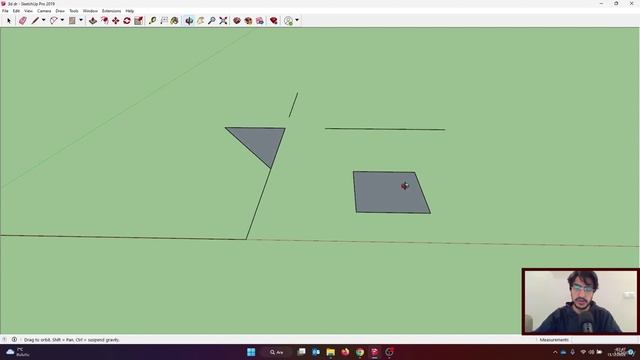Image resolution: width=640 pixels, height=360 pixels.
Task: Click the Share Model icon
Action: [248, 20]
